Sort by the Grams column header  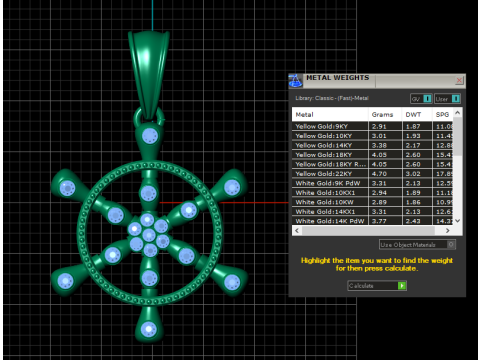(x=385, y=114)
